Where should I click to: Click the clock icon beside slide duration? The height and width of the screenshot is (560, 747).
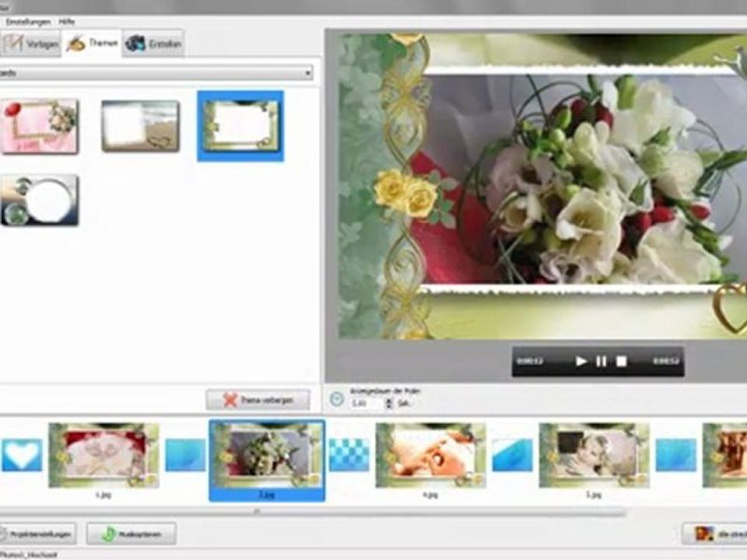pos(337,399)
